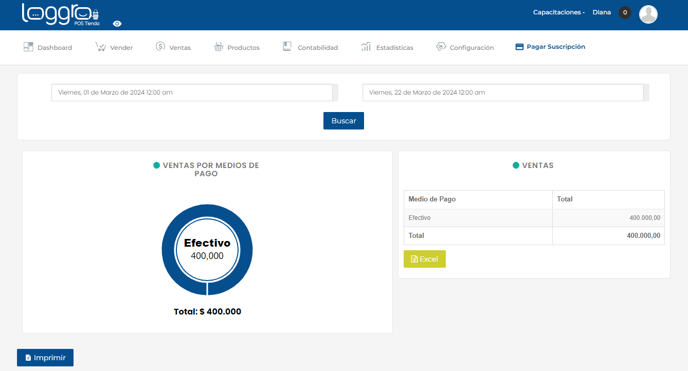Click the Ventas dollar coin icon
Screen dimensions: 688x371
click(160, 46)
